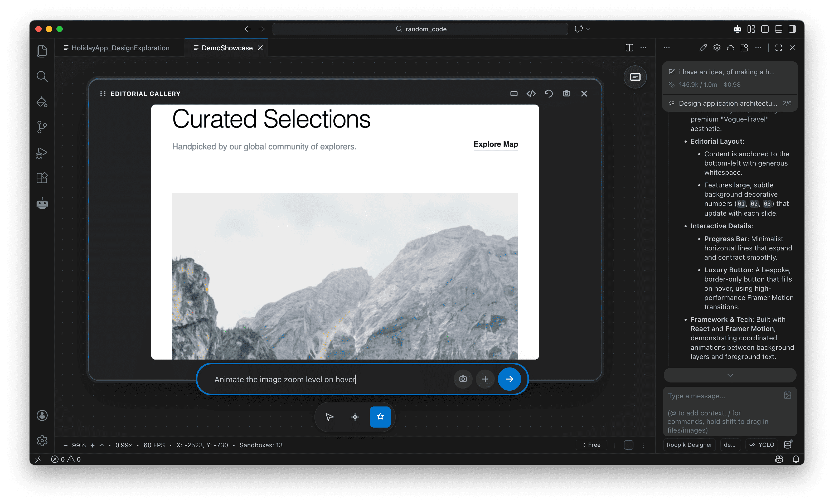Click the Explore Map link
834x504 pixels.
pos(495,144)
